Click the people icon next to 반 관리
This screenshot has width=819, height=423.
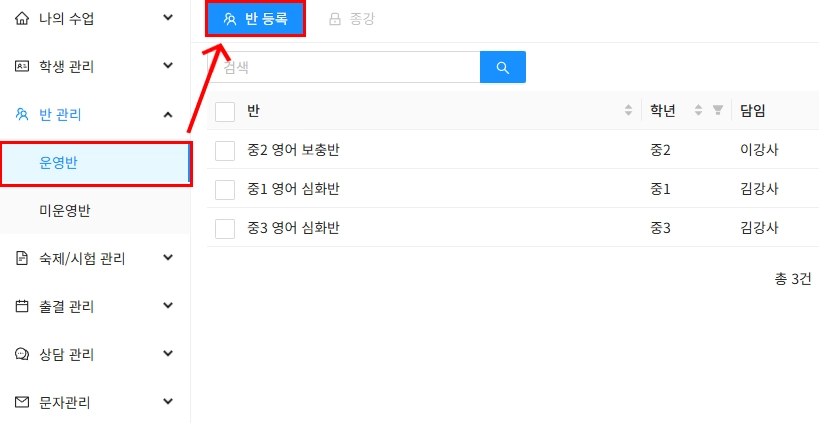22,114
